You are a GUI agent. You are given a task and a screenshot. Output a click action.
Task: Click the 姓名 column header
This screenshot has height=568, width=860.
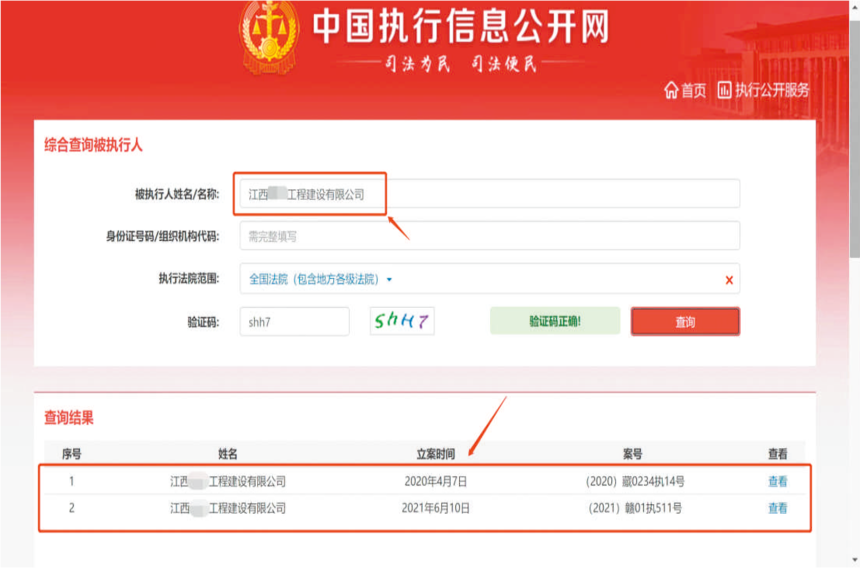click(x=228, y=454)
